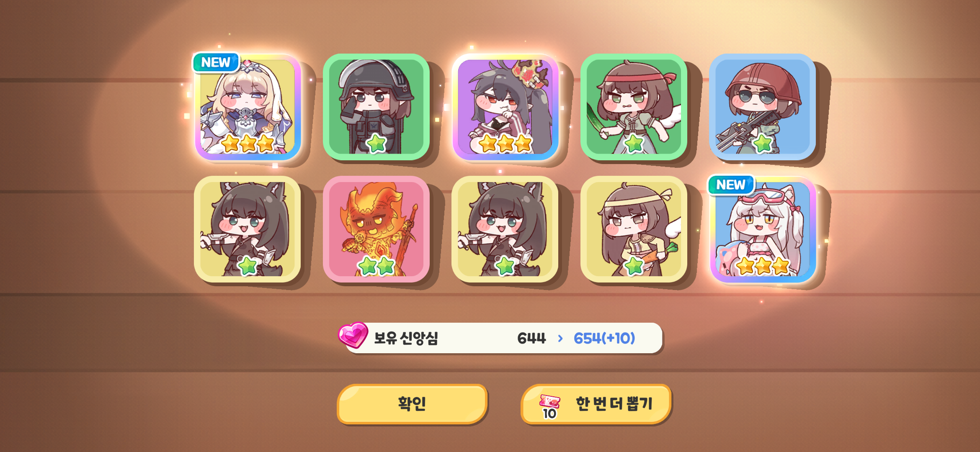Click the sunglasses soldier in red helmet
The width and height of the screenshot is (980, 452).
click(763, 107)
